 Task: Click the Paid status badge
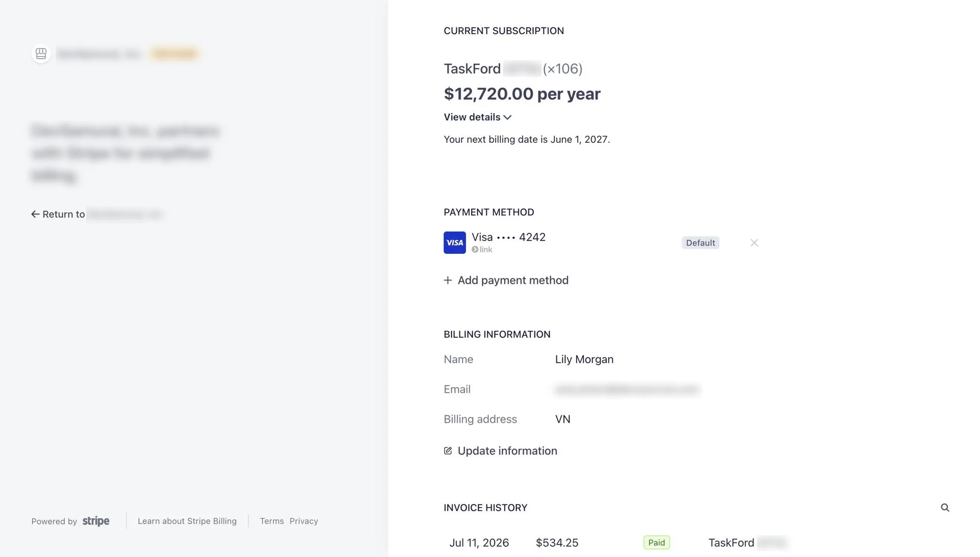(x=656, y=543)
